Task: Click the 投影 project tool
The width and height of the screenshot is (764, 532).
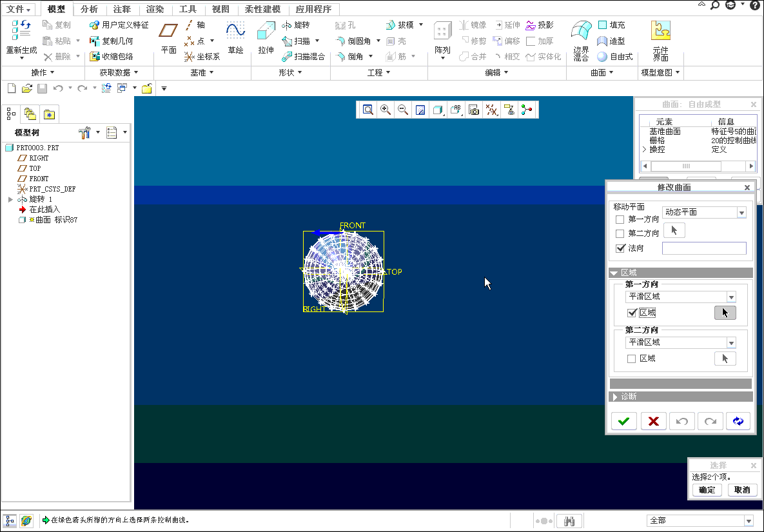Action: pos(540,25)
